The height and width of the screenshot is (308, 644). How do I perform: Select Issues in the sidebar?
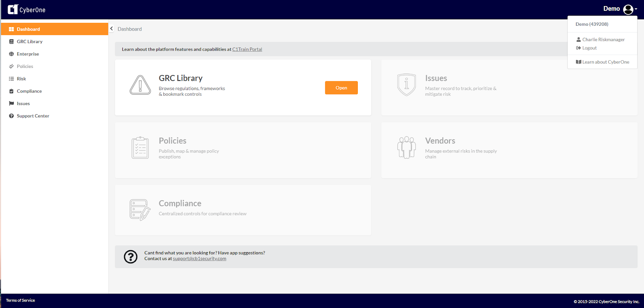(55, 104)
